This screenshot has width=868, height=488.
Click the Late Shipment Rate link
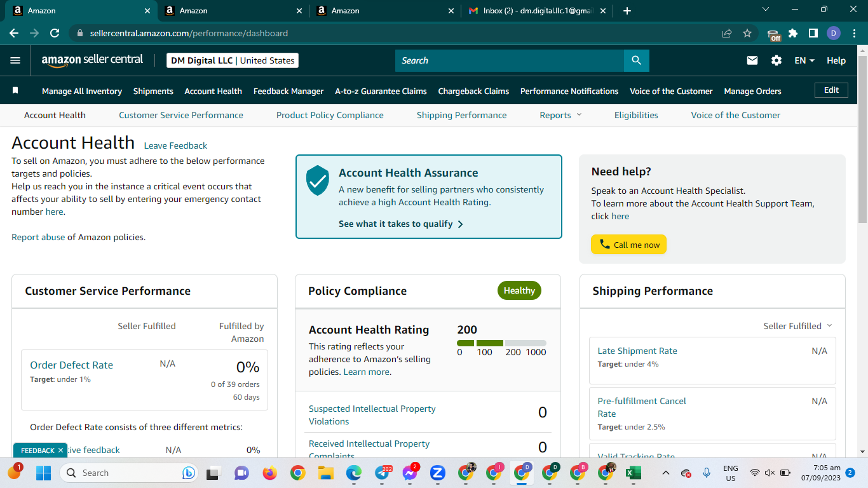coord(637,351)
